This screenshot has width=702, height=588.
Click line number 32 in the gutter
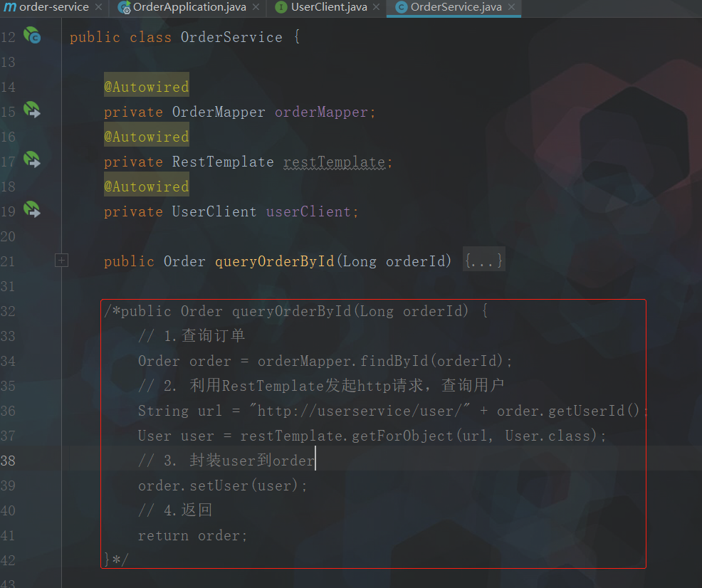tap(8, 311)
